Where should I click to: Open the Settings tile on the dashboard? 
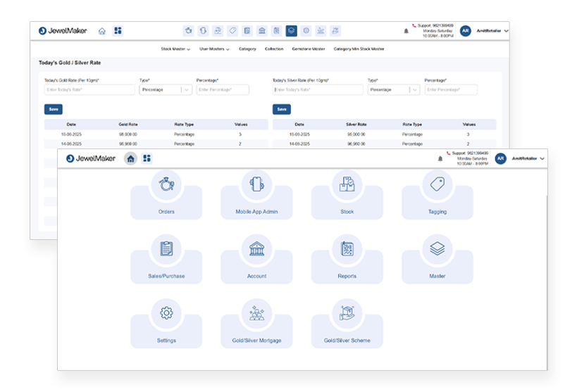click(166, 324)
